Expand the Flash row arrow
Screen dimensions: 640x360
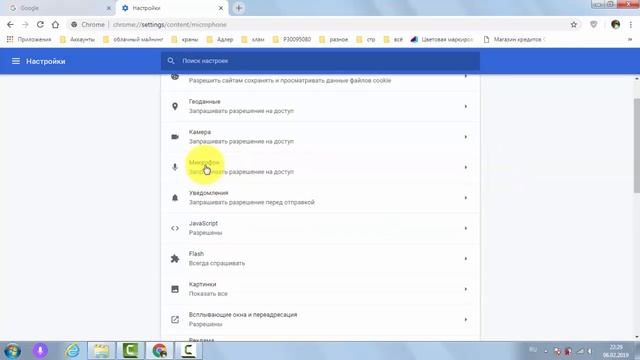click(x=465, y=258)
